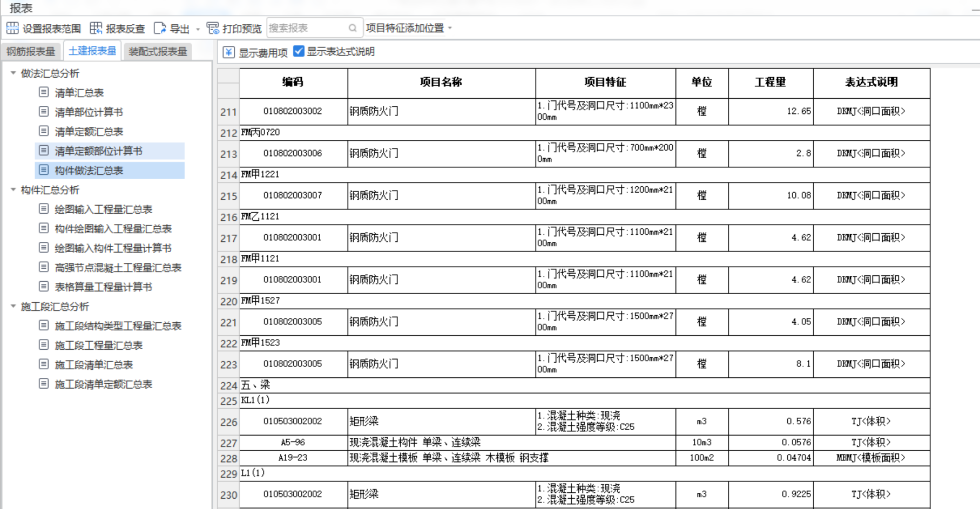Click 导出 button label
This screenshot has width=980, height=509.
[x=180, y=29]
